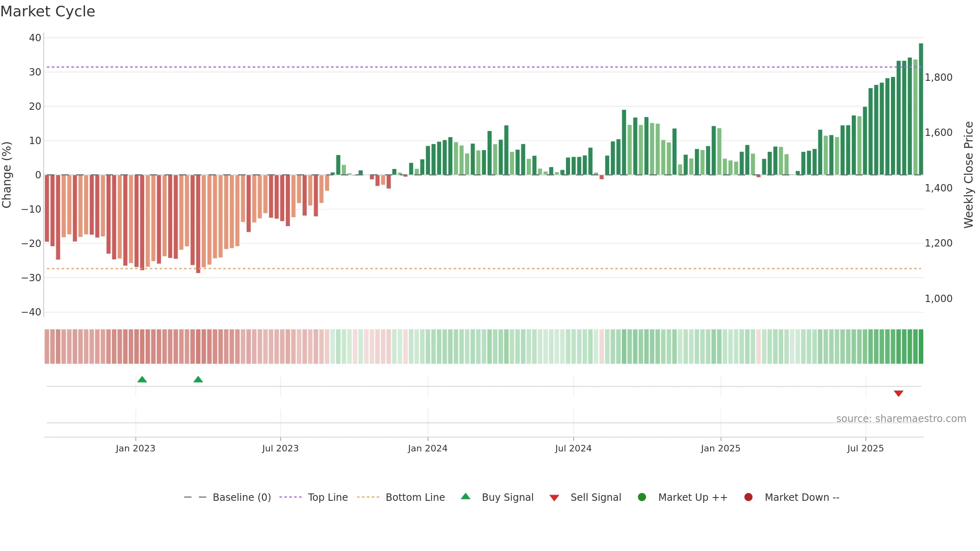Click the 1,600 price axis label
980x551 pixels.
(938, 133)
